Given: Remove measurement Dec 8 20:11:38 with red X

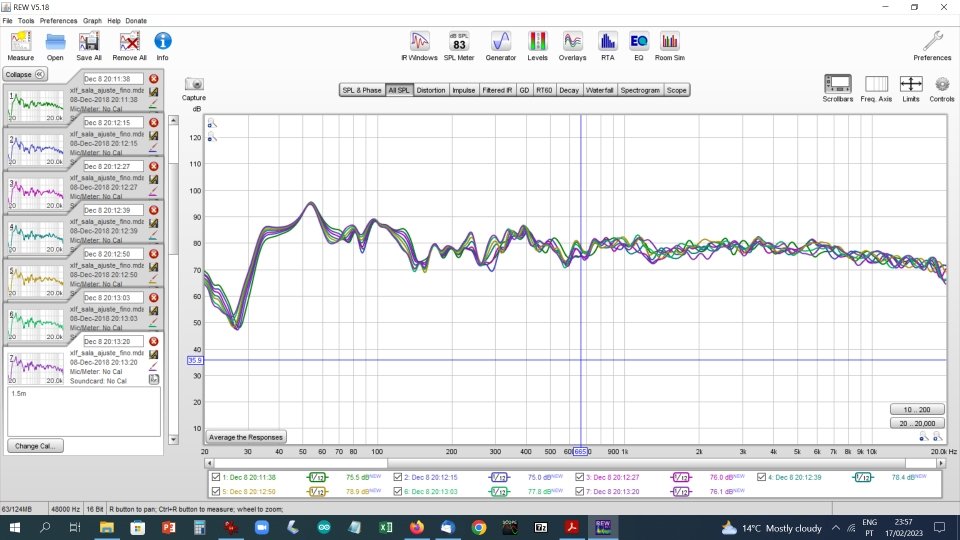Looking at the screenshot, I should (154, 79).
